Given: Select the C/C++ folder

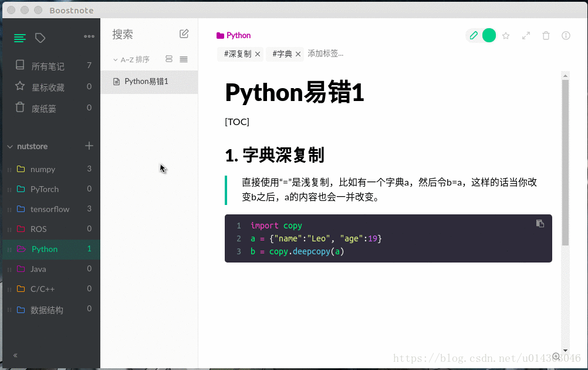Looking at the screenshot, I should [x=52, y=289].
